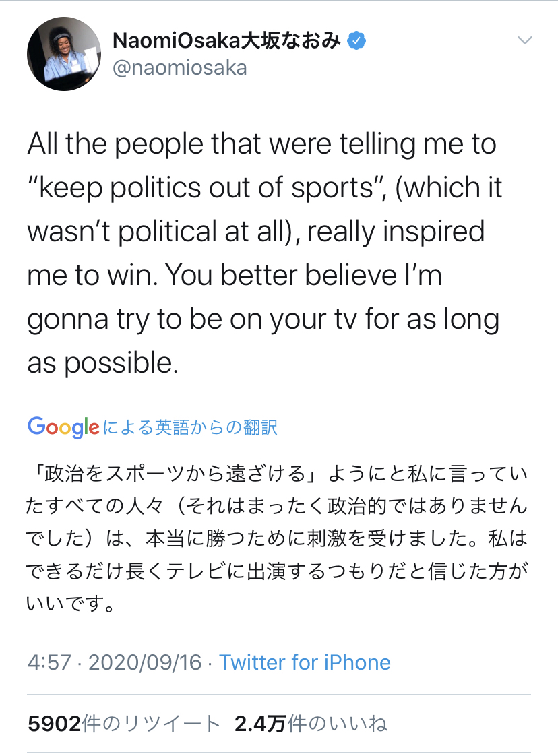Click the English tweet's first line

pos(262,144)
